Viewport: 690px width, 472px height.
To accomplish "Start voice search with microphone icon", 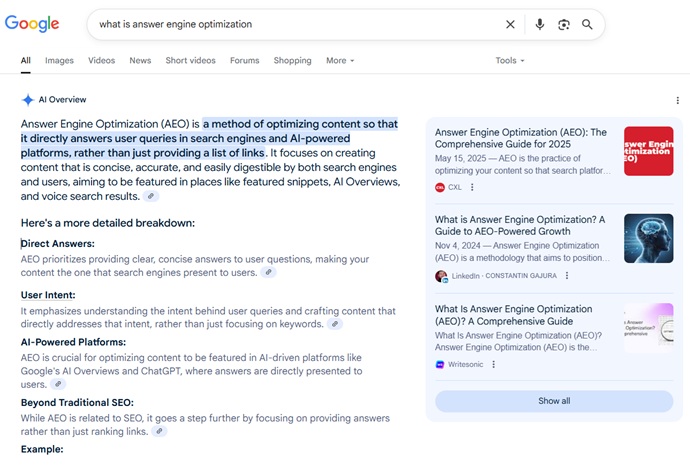I will 540,24.
